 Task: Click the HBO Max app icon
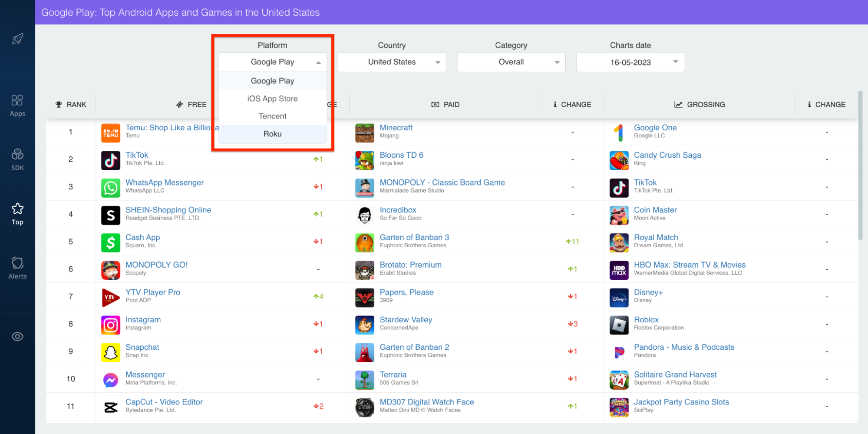coord(619,270)
